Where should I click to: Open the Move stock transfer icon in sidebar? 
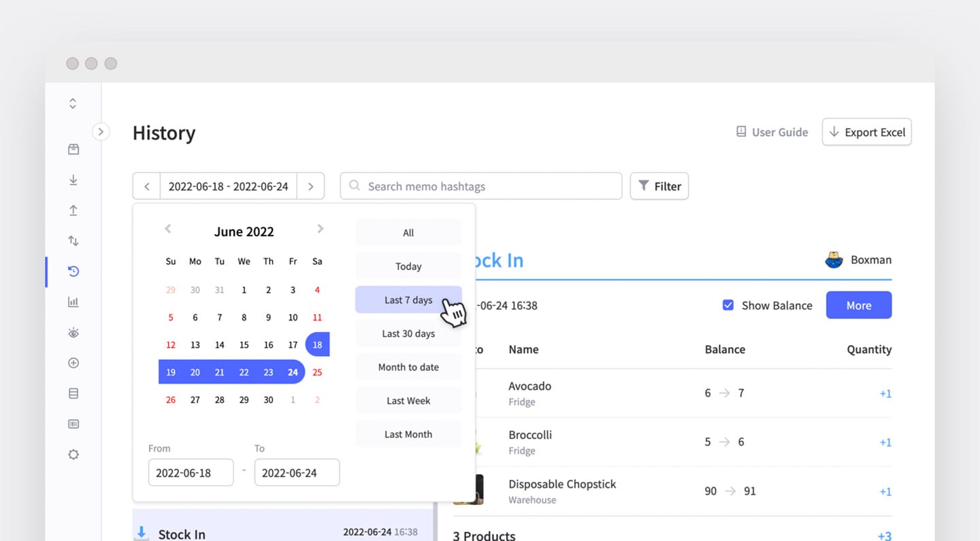(x=73, y=240)
